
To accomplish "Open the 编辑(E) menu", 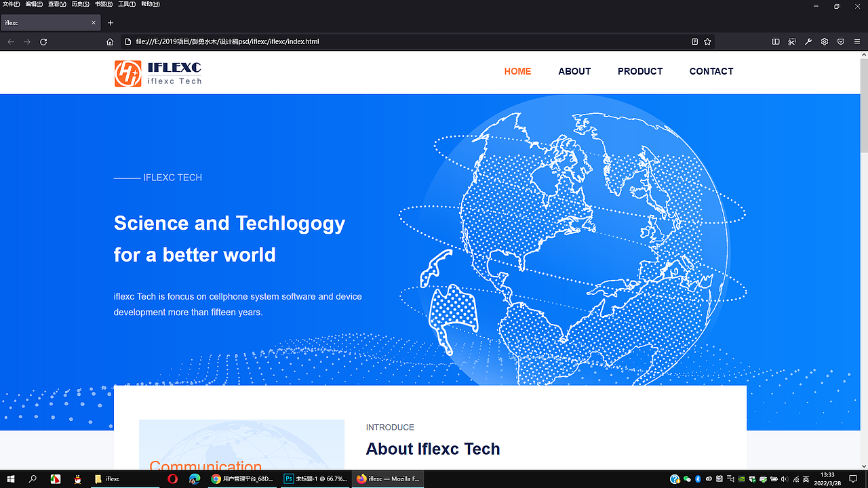I will coord(34,4).
